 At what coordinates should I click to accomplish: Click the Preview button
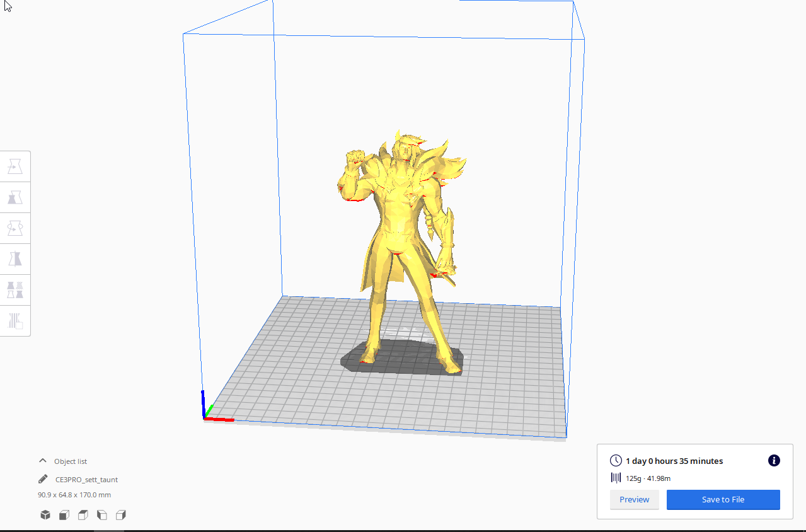click(x=634, y=499)
